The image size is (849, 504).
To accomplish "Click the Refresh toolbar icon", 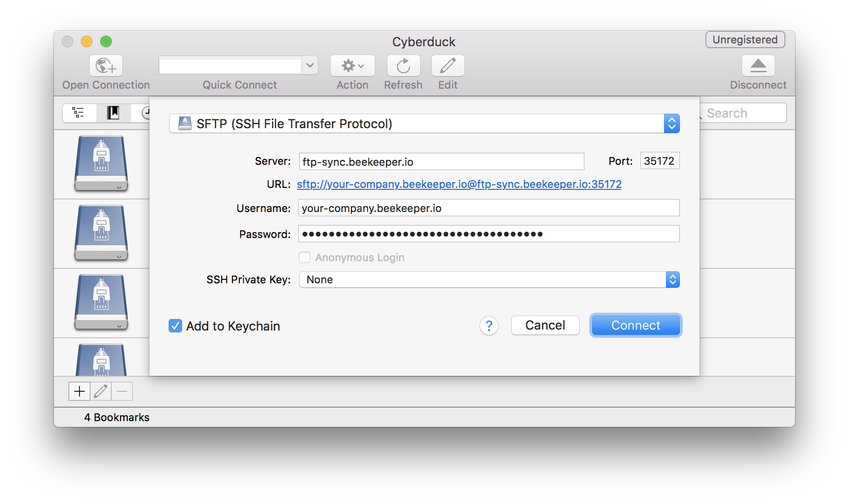I will point(403,66).
